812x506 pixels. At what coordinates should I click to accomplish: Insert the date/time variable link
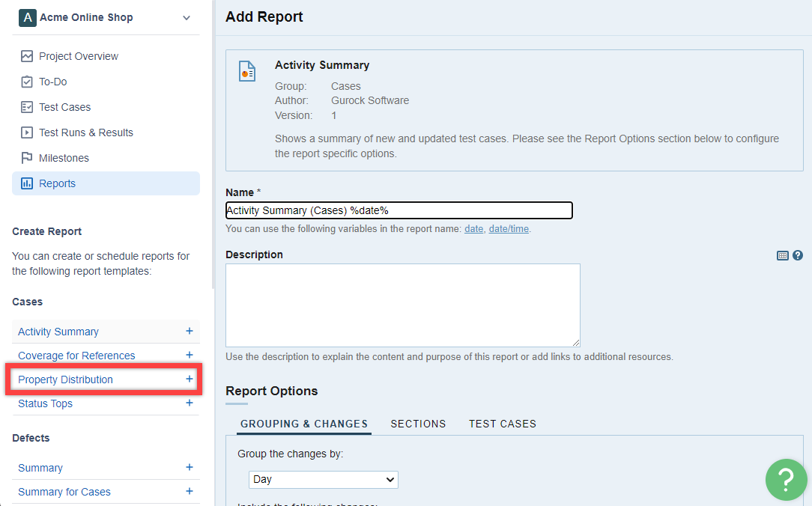pyautogui.click(x=509, y=229)
